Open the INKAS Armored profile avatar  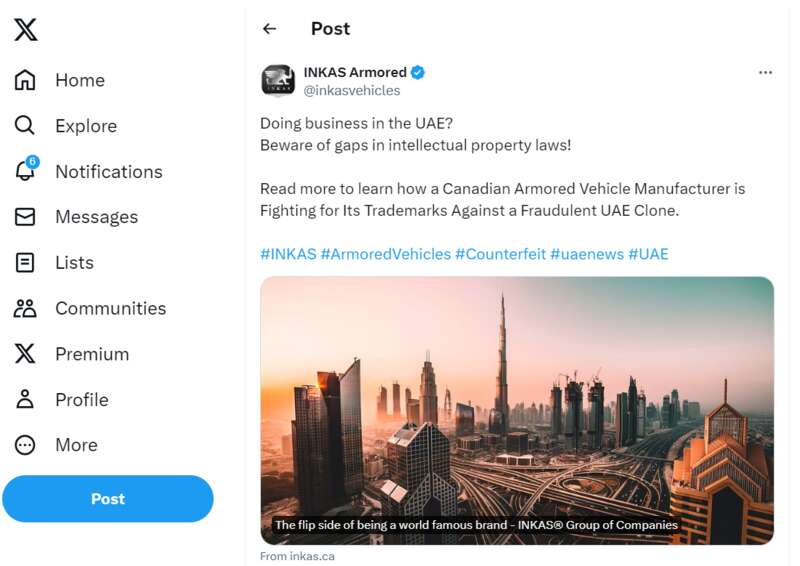pos(278,81)
